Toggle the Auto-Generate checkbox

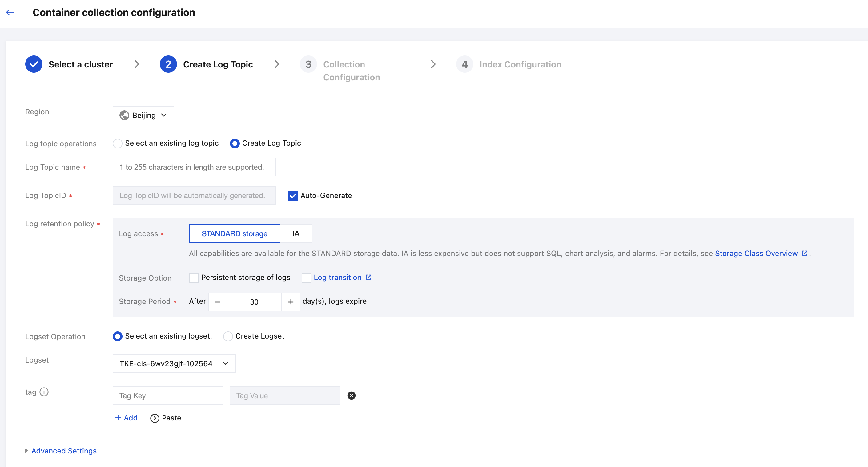[293, 196]
